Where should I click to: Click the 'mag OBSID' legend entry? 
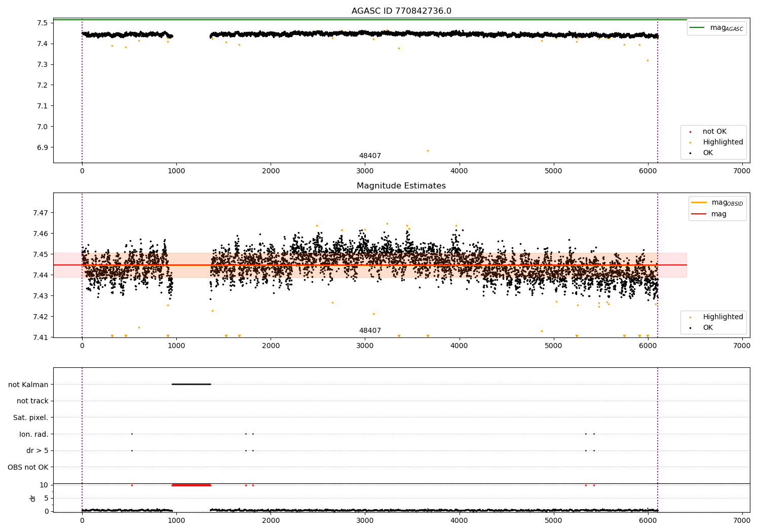click(716, 203)
